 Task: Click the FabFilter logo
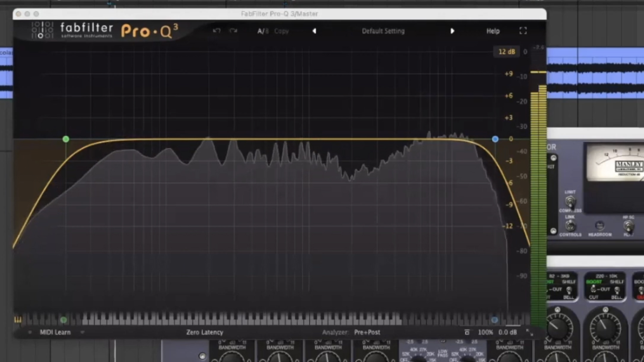pos(72,30)
